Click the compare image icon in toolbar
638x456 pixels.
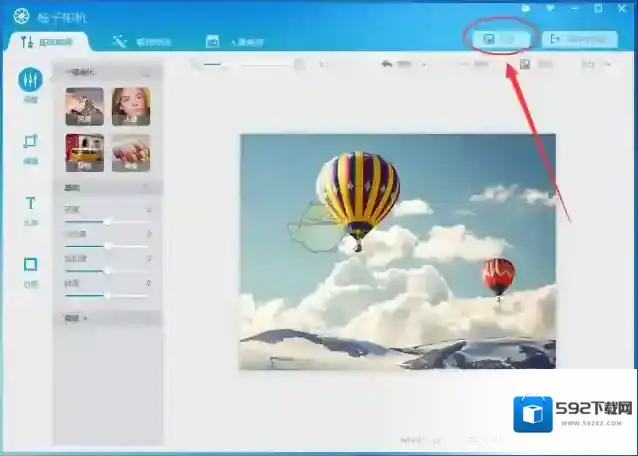[524, 65]
